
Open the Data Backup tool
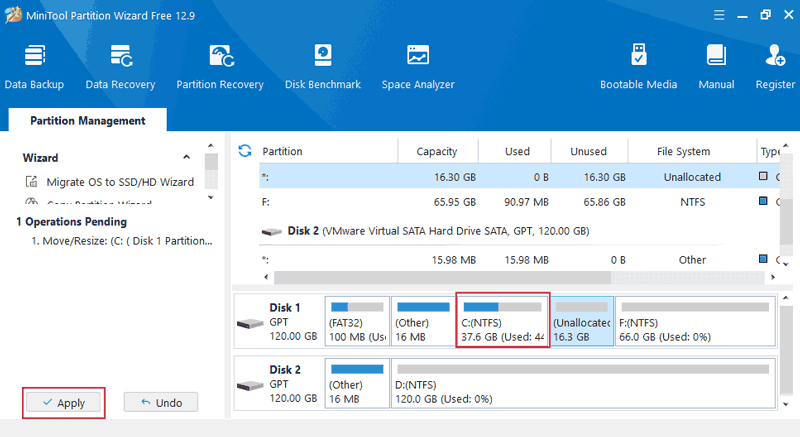34,66
